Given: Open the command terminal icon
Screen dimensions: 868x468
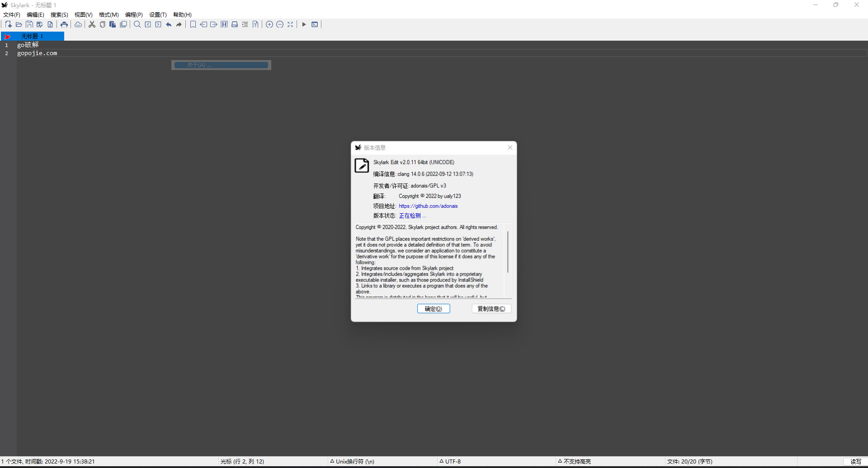Looking at the screenshot, I should tap(315, 24).
